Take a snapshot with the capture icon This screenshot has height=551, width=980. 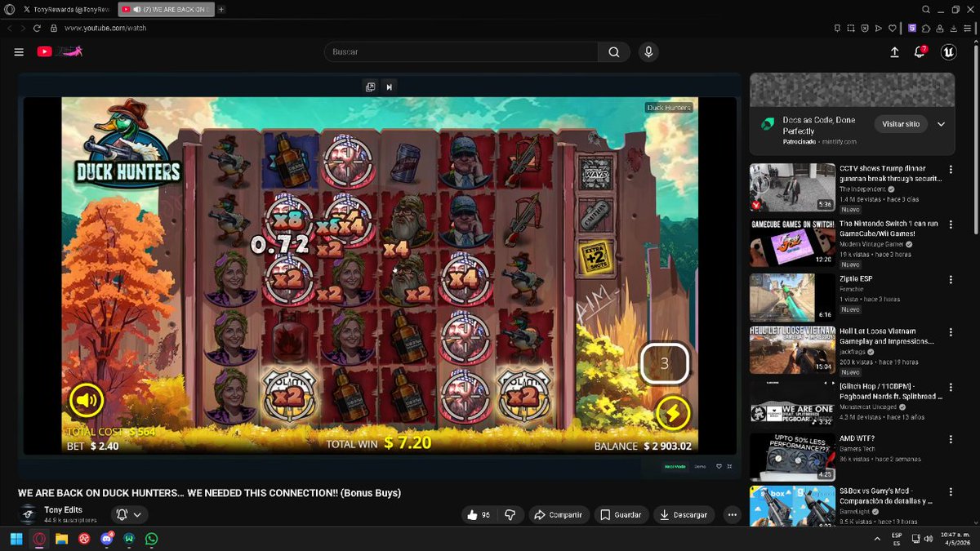850,28
